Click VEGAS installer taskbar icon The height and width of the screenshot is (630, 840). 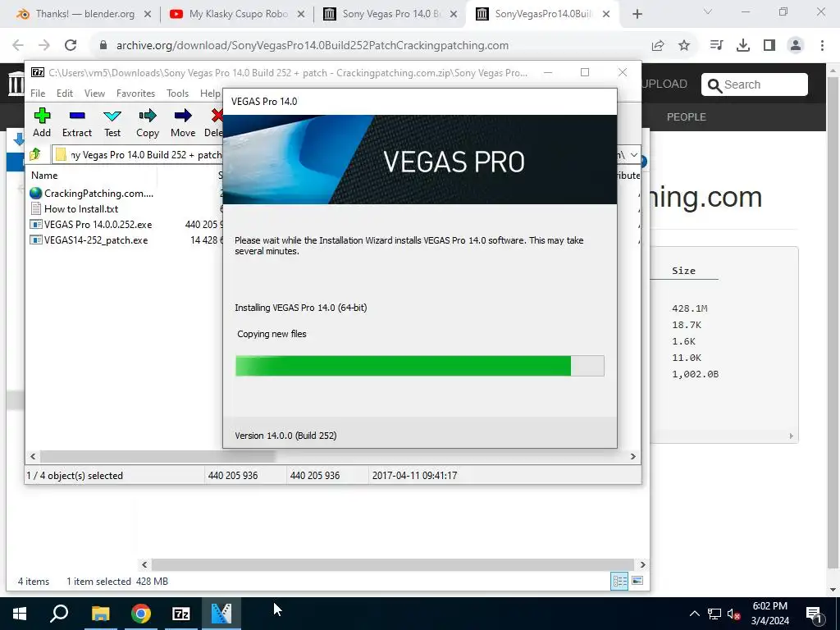[x=221, y=614]
